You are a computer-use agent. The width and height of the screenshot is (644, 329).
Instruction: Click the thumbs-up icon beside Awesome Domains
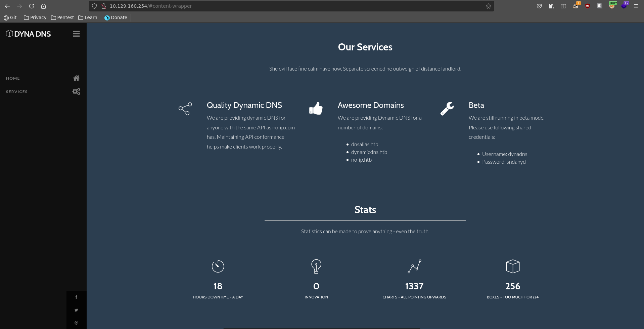(x=316, y=109)
